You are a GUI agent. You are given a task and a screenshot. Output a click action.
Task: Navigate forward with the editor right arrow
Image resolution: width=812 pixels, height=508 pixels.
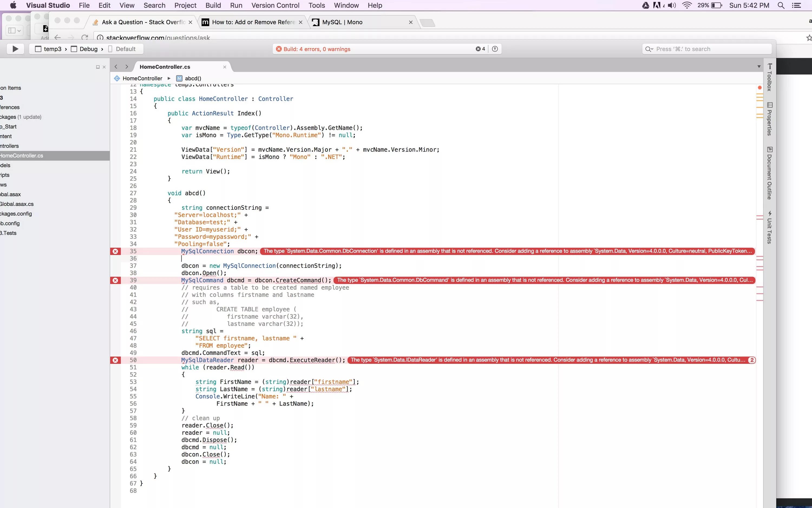click(x=126, y=67)
